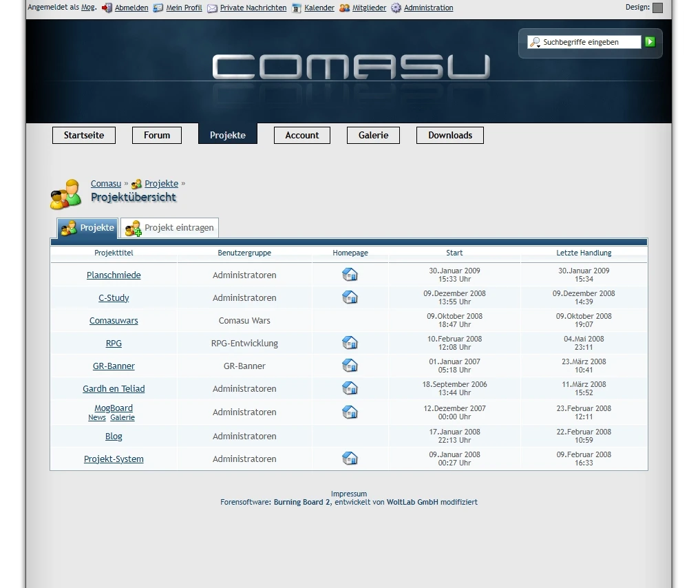
Task: Click the Benutzergruppe column header
Action: pyautogui.click(x=244, y=253)
